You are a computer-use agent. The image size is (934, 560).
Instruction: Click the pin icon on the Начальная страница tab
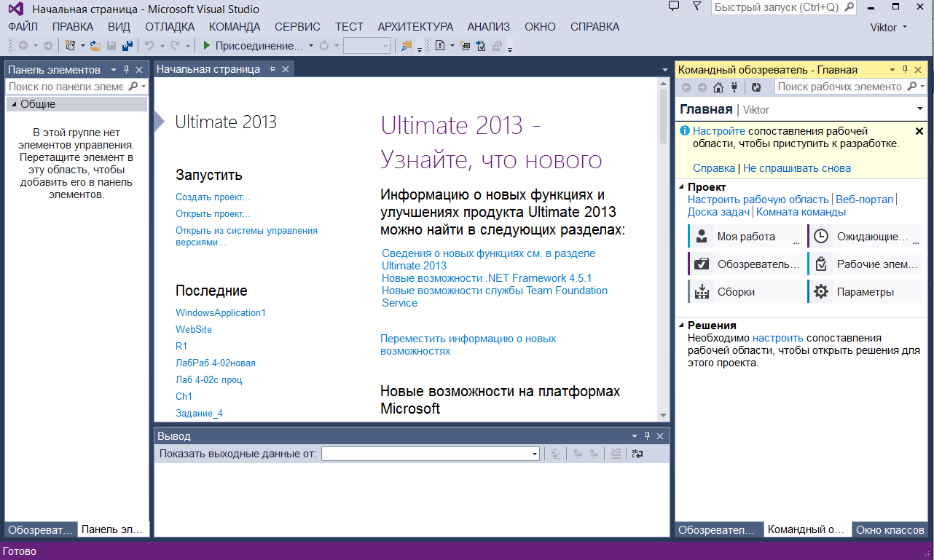pyautogui.click(x=272, y=69)
